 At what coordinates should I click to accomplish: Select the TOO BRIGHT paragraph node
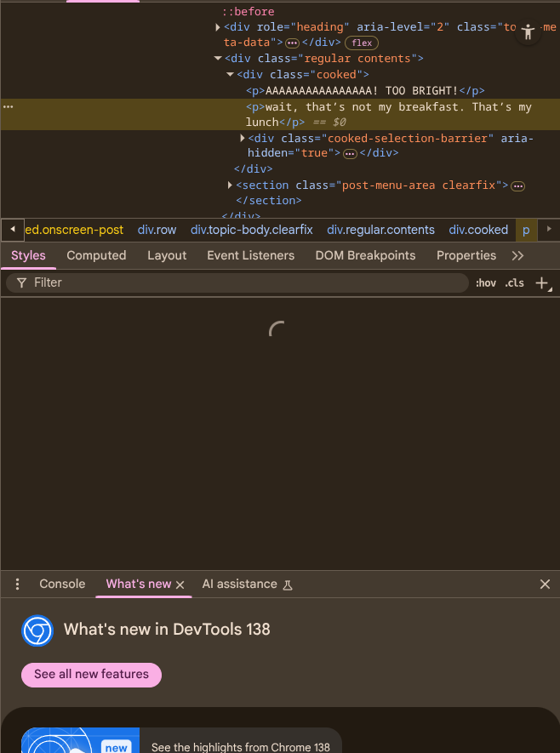(365, 90)
